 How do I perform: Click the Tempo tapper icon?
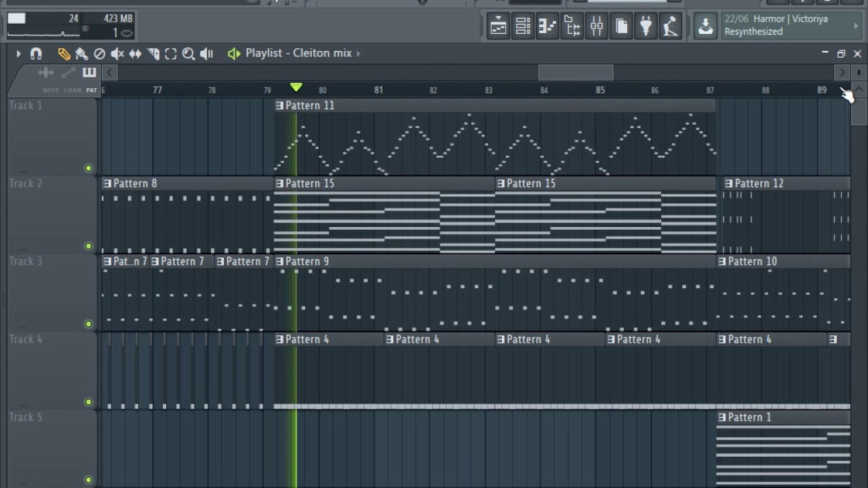[x=671, y=26]
